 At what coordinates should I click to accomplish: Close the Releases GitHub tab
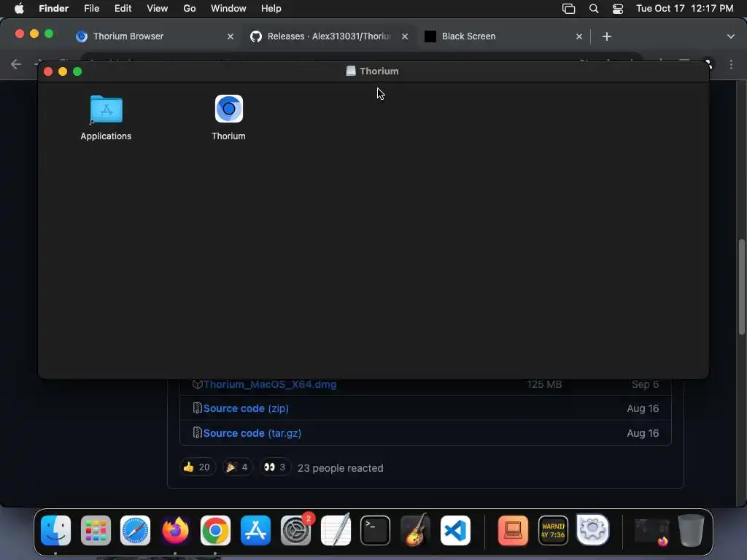[405, 36]
